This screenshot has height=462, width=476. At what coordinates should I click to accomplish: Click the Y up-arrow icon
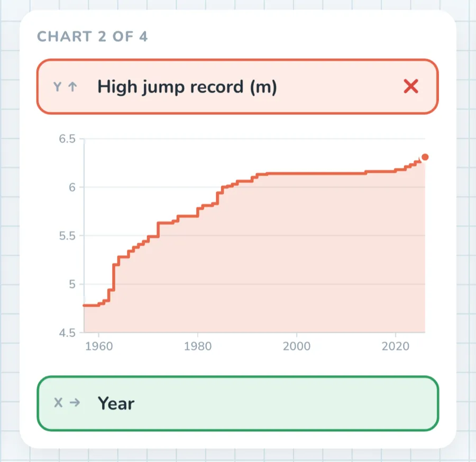tap(72, 87)
